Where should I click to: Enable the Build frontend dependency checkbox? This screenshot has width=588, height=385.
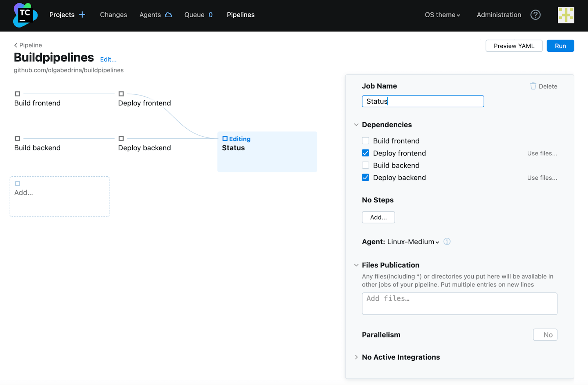coord(366,141)
